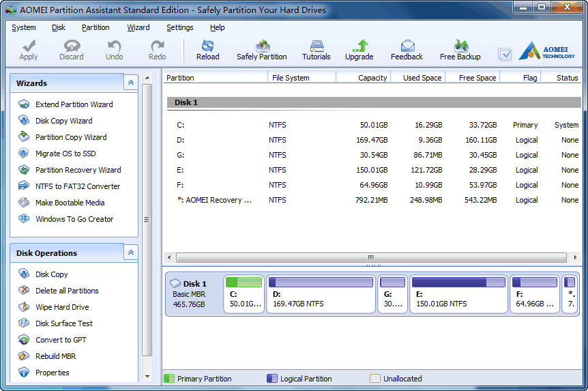Select the G: row in partition list
Image resolution: width=588 pixels, height=391 pixels.
click(372, 155)
